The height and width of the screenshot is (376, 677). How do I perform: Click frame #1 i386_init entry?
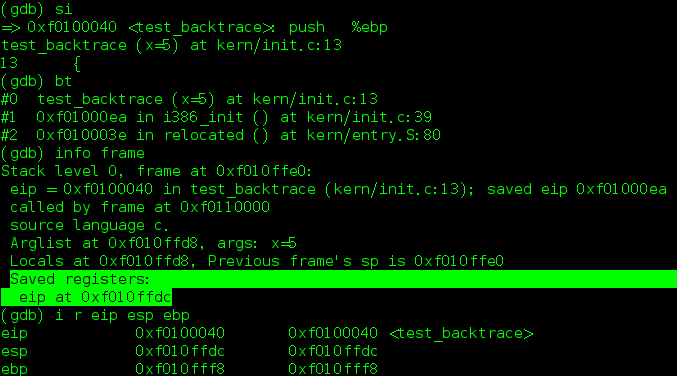[216, 117]
